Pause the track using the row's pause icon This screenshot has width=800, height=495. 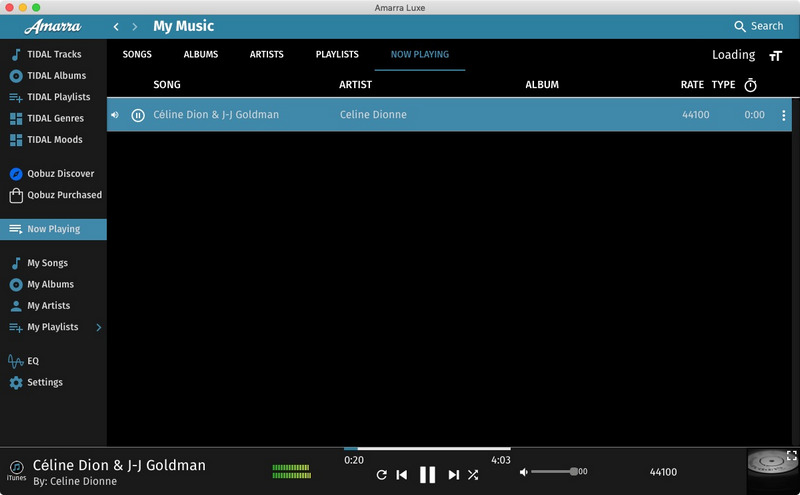(x=138, y=115)
